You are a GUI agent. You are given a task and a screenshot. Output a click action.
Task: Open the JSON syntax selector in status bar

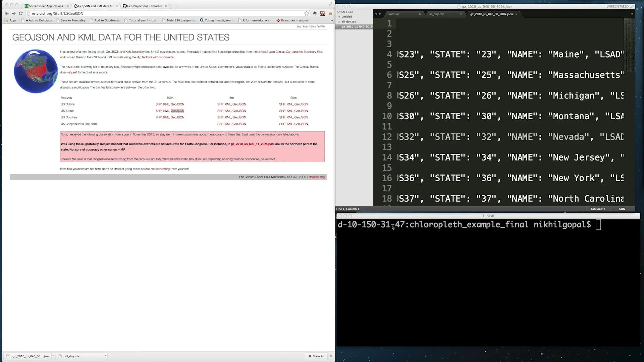click(622, 209)
